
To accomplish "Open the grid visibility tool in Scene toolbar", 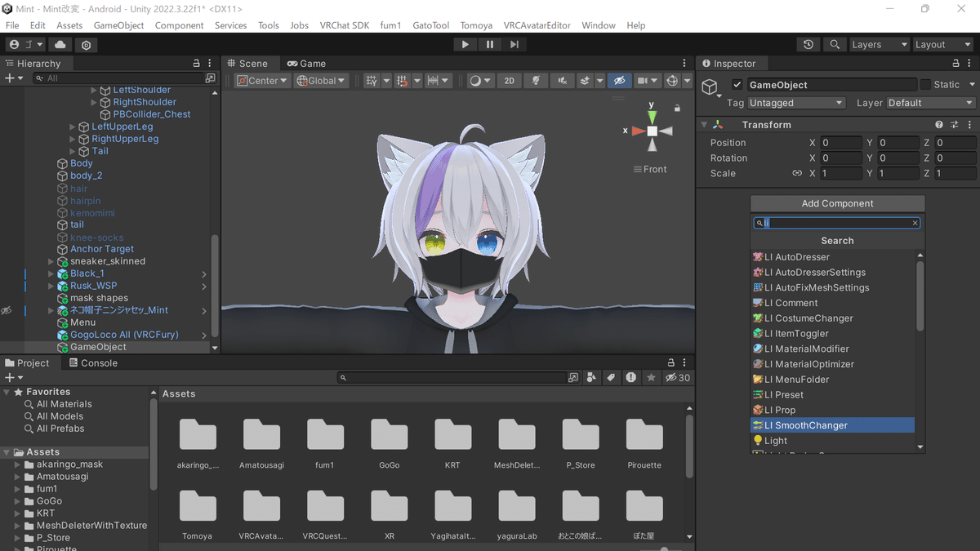I will (372, 81).
